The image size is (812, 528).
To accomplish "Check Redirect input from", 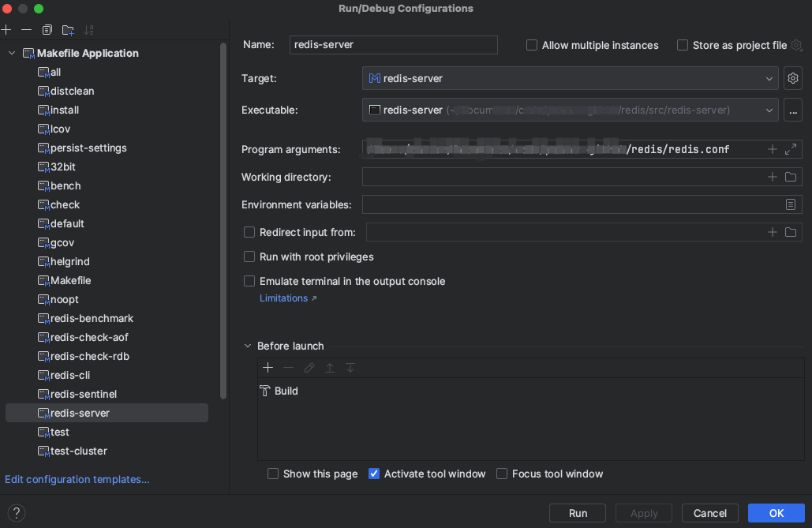I will (x=249, y=232).
